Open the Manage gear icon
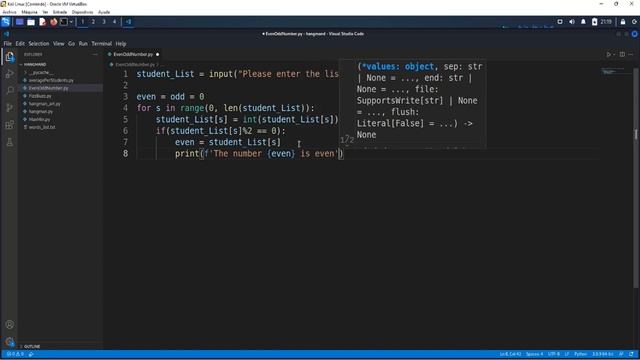 click(9, 341)
